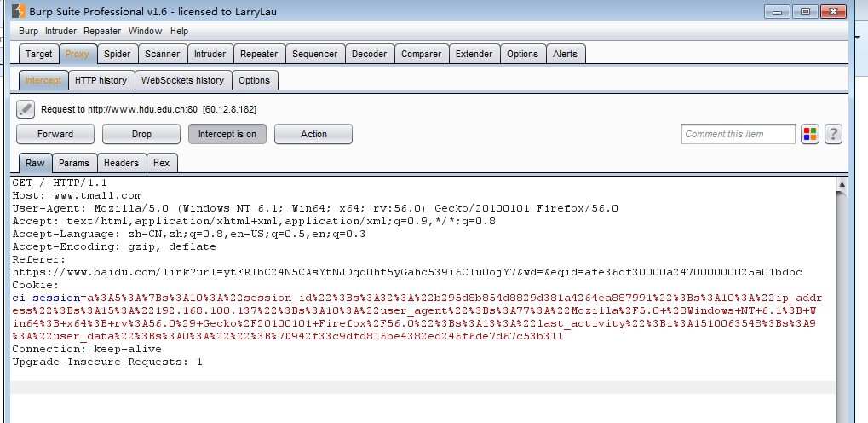The height and width of the screenshot is (423, 868).
Task: Open the Decoder tab
Action: click(x=369, y=54)
